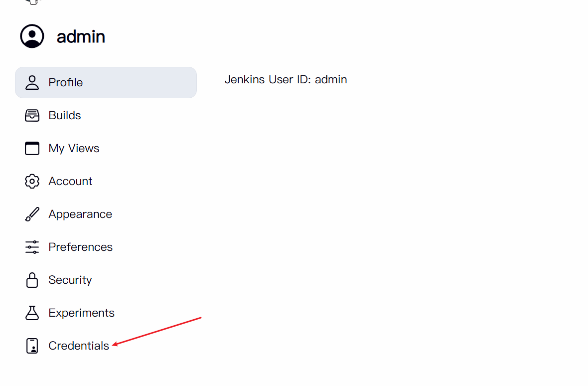Click the Experiments flask icon
The width and height of the screenshot is (588, 386).
32,313
